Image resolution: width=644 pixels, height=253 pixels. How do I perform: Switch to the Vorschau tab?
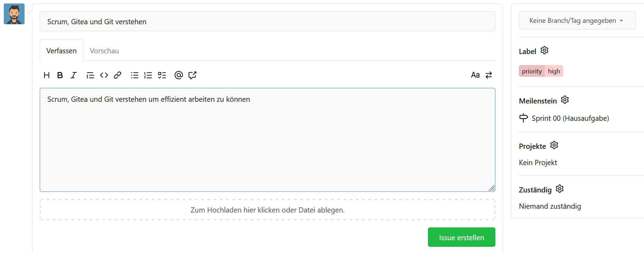[x=104, y=51]
